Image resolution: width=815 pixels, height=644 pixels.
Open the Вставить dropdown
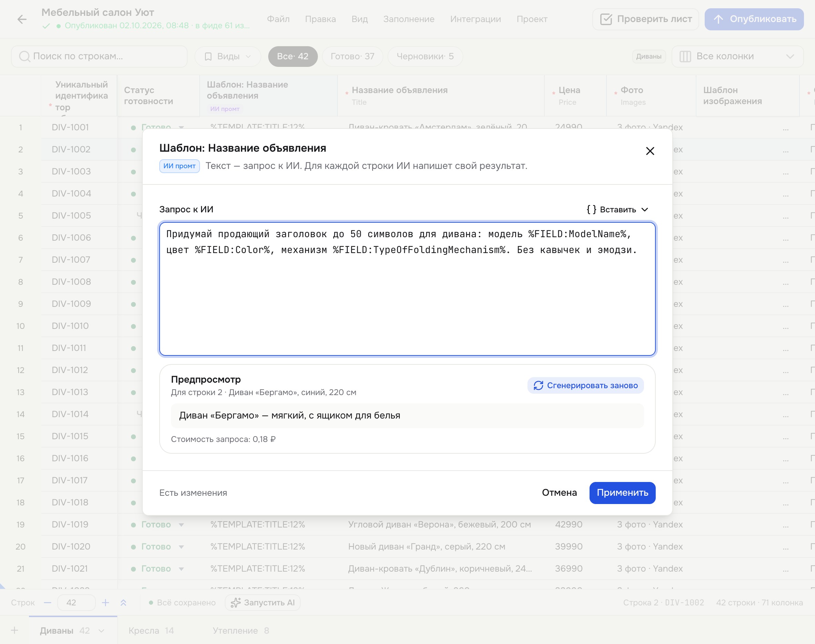coord(617,210)
